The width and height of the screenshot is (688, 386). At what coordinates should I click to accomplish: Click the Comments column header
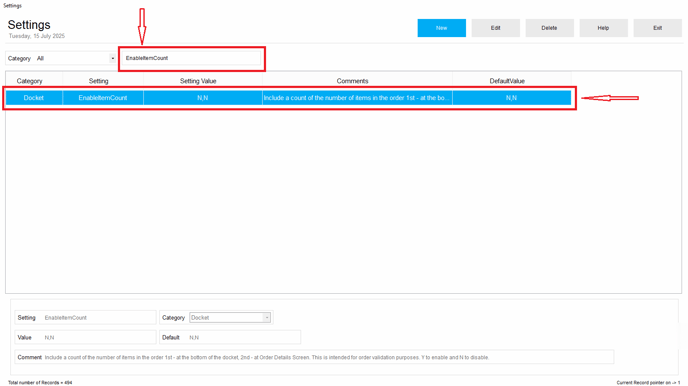click(x=352, y=81)
